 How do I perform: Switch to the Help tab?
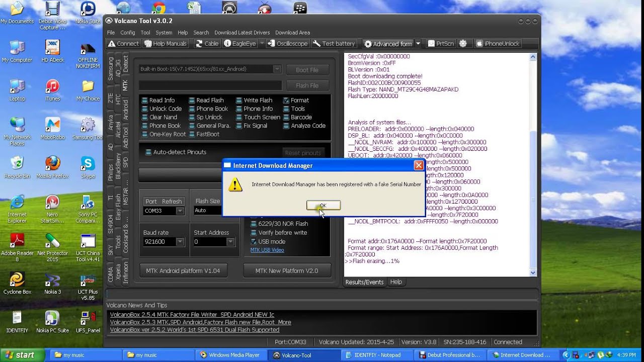396,282
